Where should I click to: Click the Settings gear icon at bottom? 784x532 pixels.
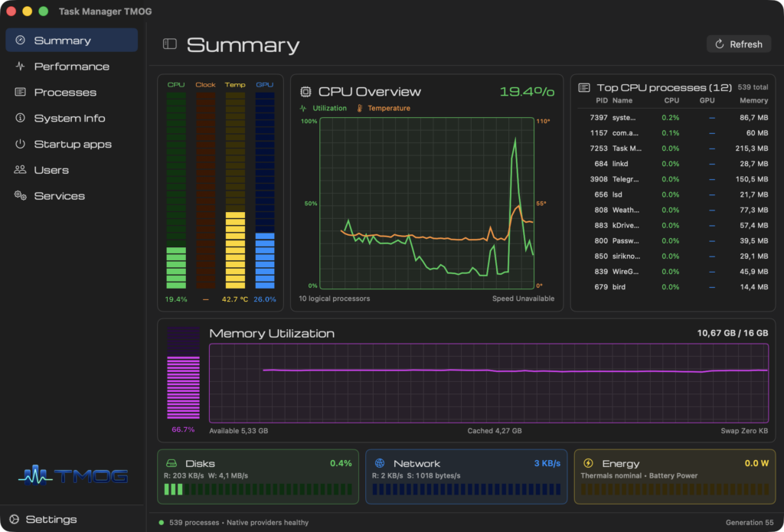(x=15, y=519)
